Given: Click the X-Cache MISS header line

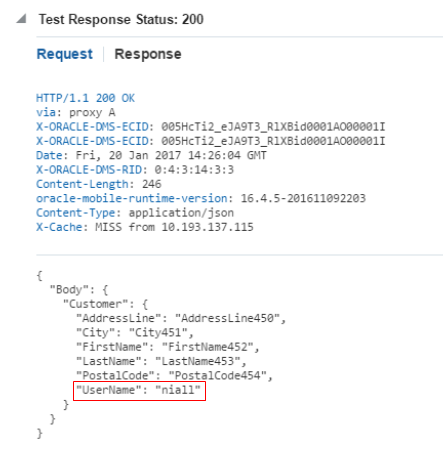Looking at the screenshot, I should (145, 227).
